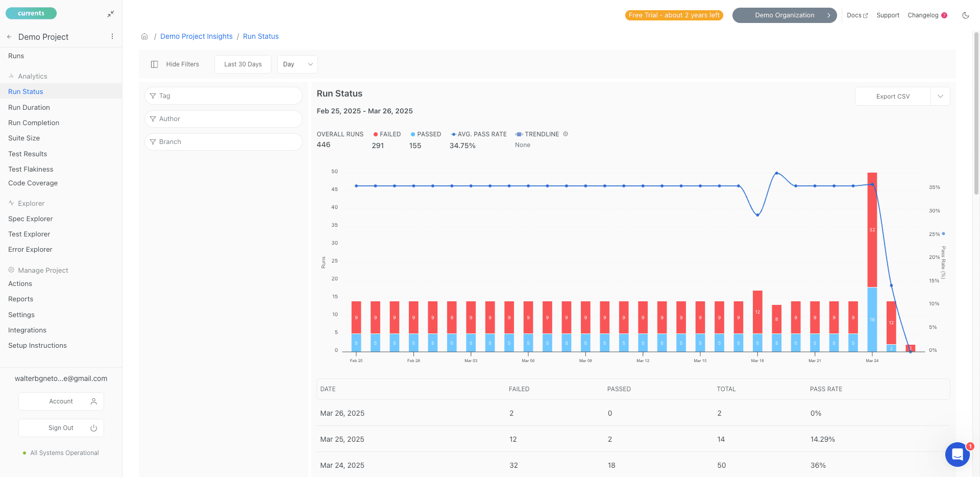This screenshot has height=477, width=980.
Task: Open trendline settings gear icon
Action: point(566,134)
